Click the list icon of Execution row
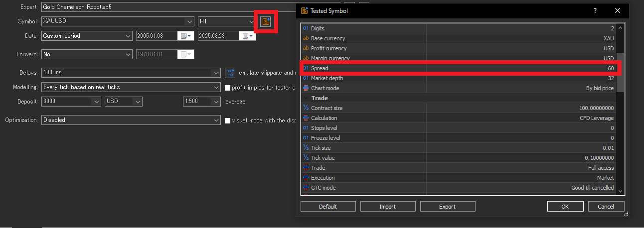The image size is (644, 228). point(306,178)
